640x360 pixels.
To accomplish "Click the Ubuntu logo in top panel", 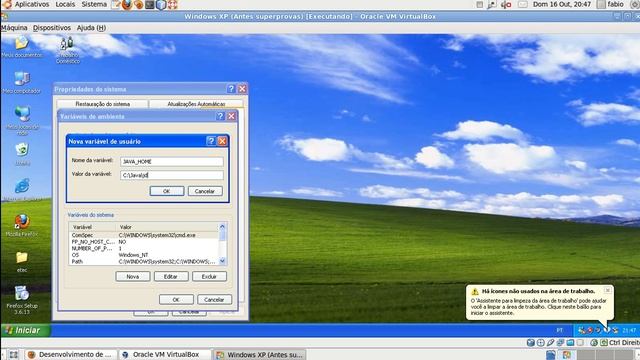I will tap(7, 4).
